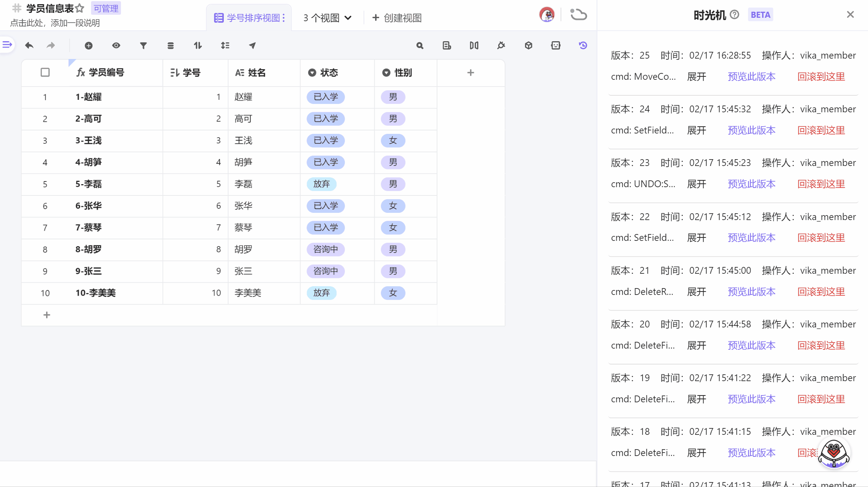Tick the select-all records checkbox
The height and width of the screenshot is (487, 868).
[x=45, y=72]
